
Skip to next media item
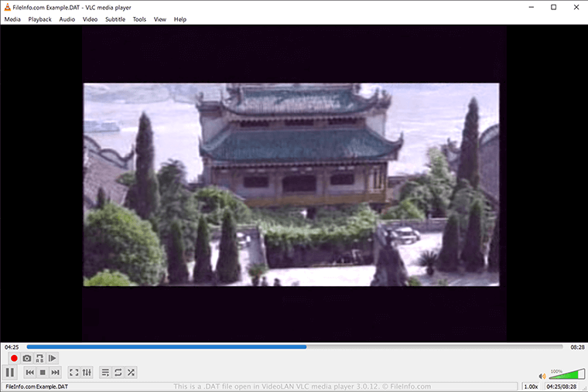(x=56, y=373)
